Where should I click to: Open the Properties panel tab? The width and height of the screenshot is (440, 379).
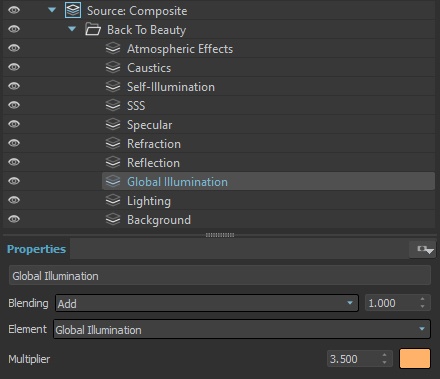point(36,249)
